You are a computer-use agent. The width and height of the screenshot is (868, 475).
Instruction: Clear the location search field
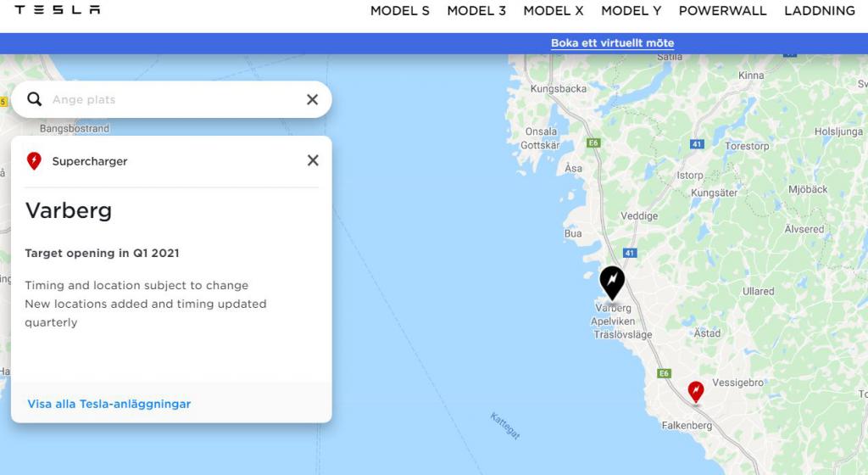(x=312, y=99)
